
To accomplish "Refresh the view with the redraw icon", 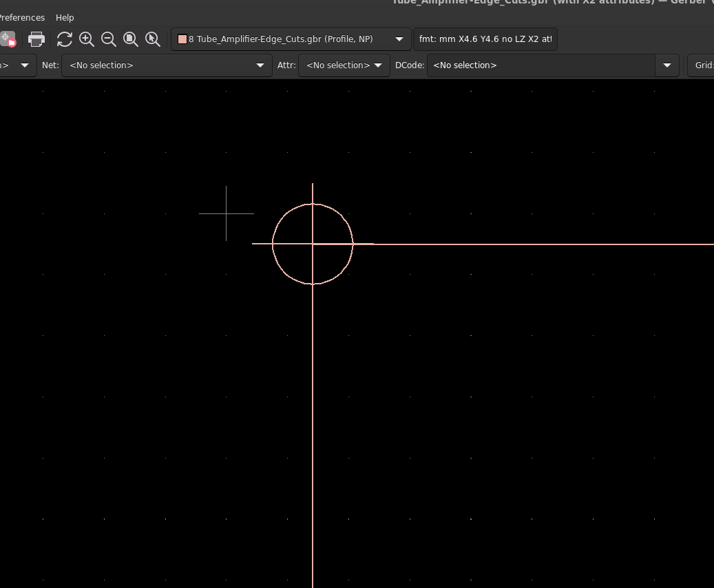I will (64, 39).
